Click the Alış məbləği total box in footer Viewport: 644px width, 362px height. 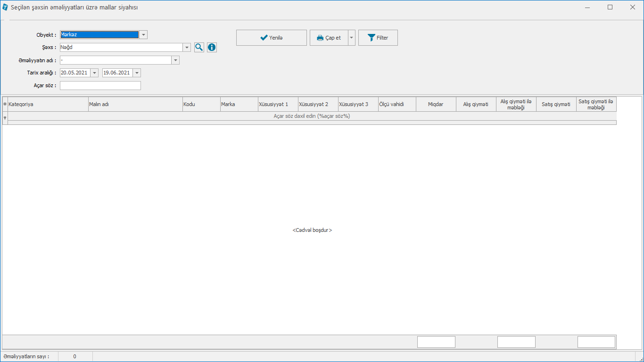(x=516, y=342)
